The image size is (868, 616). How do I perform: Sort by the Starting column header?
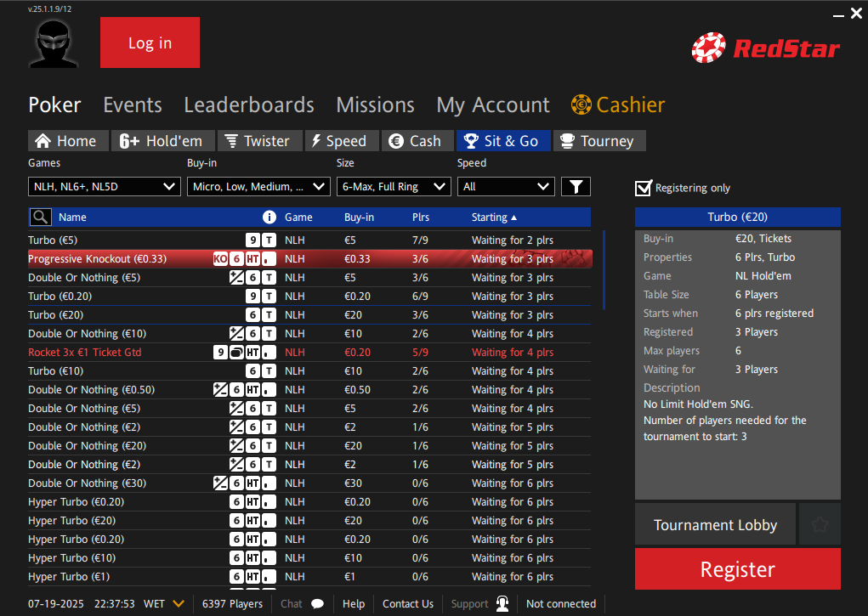coord(494,217)
